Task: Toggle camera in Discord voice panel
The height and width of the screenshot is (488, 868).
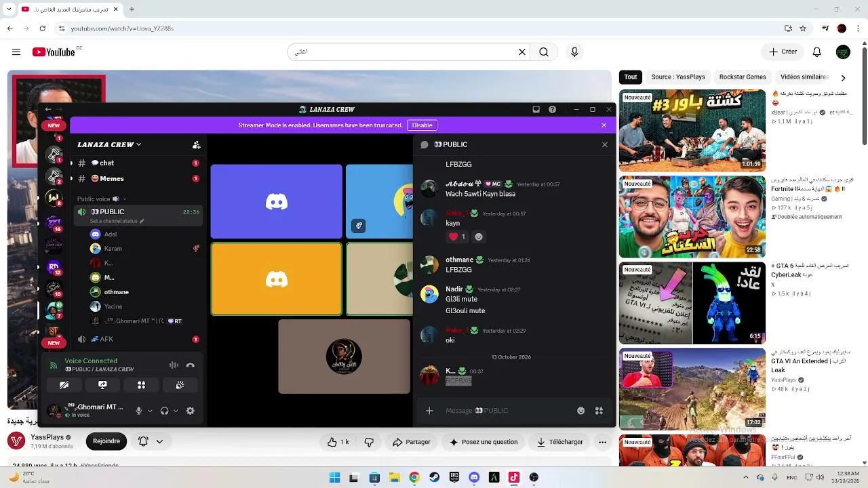Action: 64,385
